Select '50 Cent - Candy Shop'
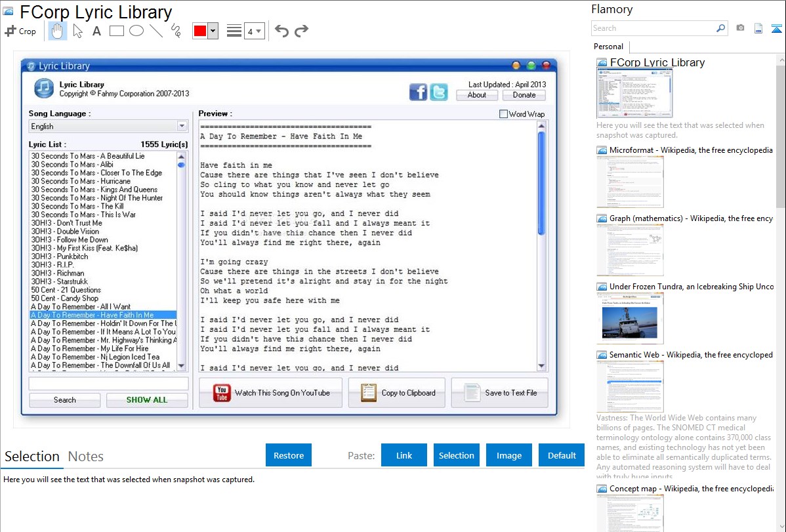The image size is (786, 532). click(65, 298)
